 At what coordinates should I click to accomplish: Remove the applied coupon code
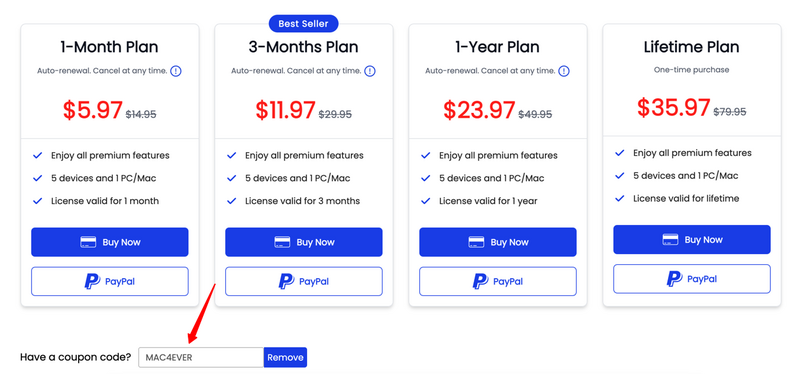[285, 357]
